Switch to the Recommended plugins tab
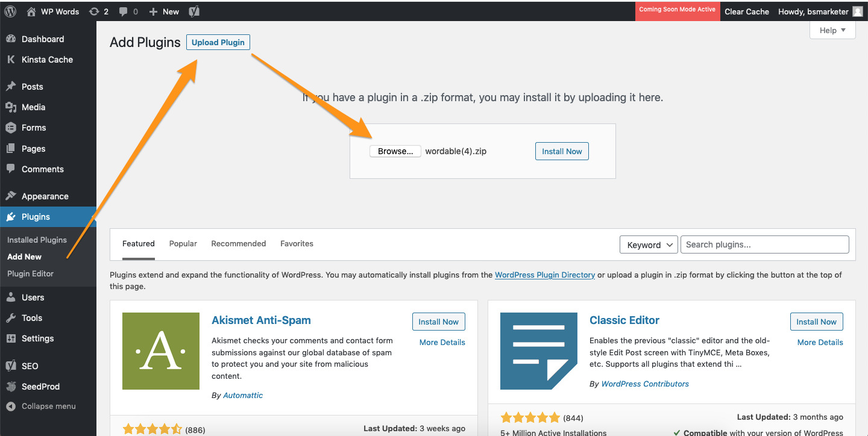Viewport: 868px width, 436px height. (238, 244)
